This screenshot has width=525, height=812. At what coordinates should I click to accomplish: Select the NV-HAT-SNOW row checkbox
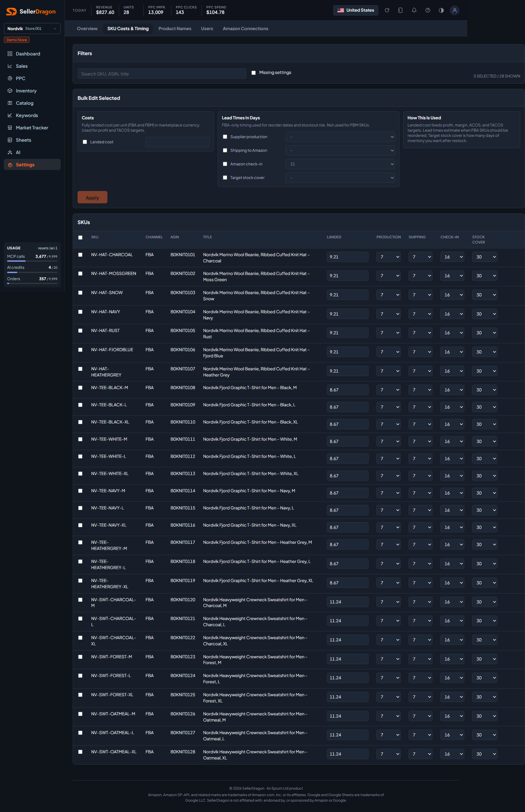point(80,293)
